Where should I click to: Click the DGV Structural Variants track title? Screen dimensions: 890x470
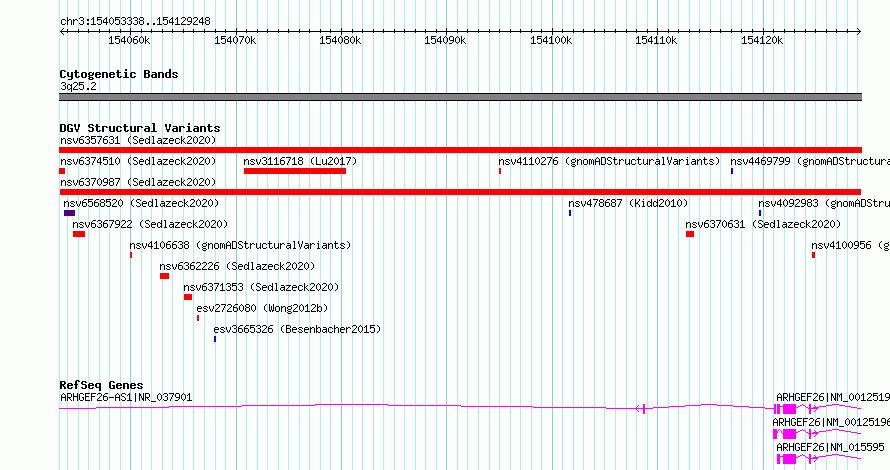click(x=140, y=128)
